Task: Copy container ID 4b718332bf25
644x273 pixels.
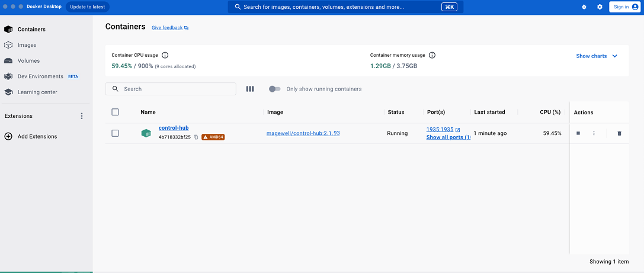Action: 196,137
